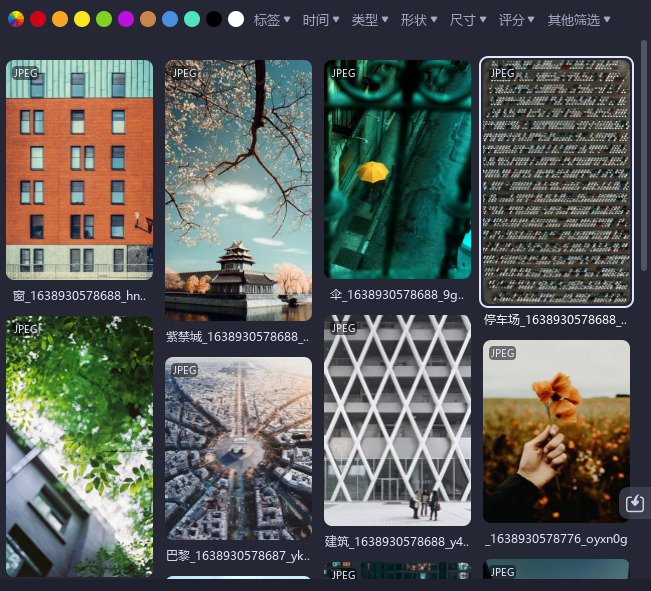Click JPEG badge on the umbrella image
Screen dimensions: 651x591
343,73
